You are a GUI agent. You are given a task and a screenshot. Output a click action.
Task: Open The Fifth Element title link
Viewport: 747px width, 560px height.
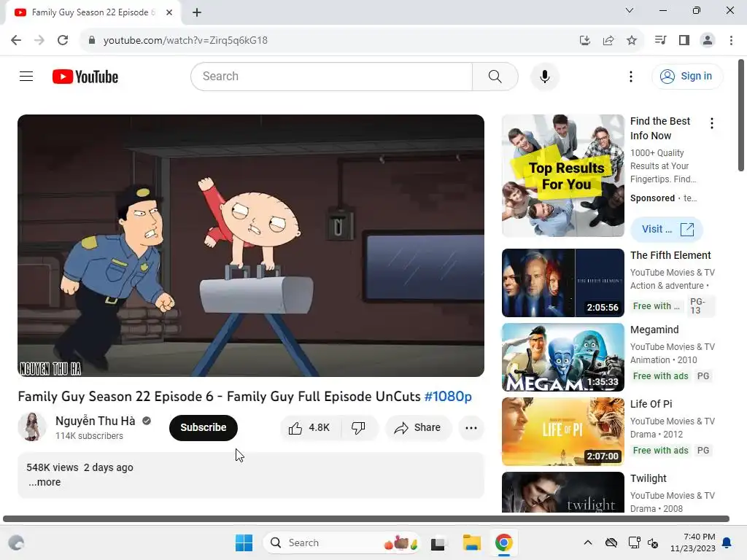[670, 255]
